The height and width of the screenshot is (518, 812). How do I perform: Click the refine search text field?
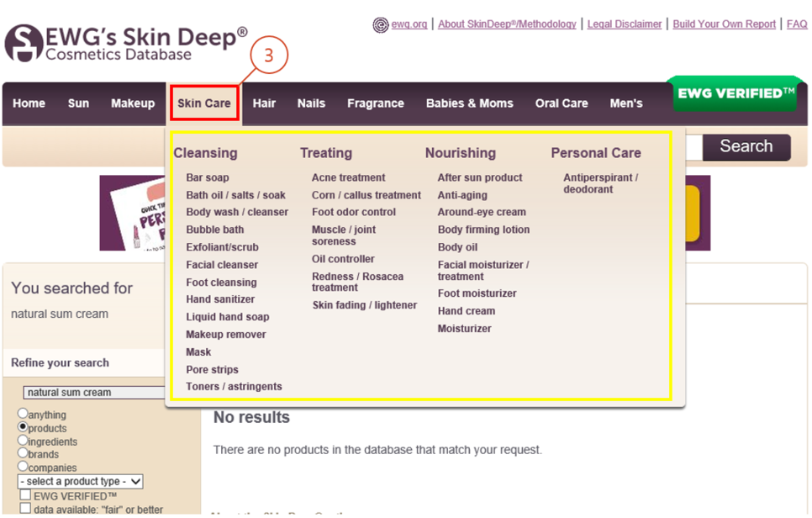(x=94, y=393)
